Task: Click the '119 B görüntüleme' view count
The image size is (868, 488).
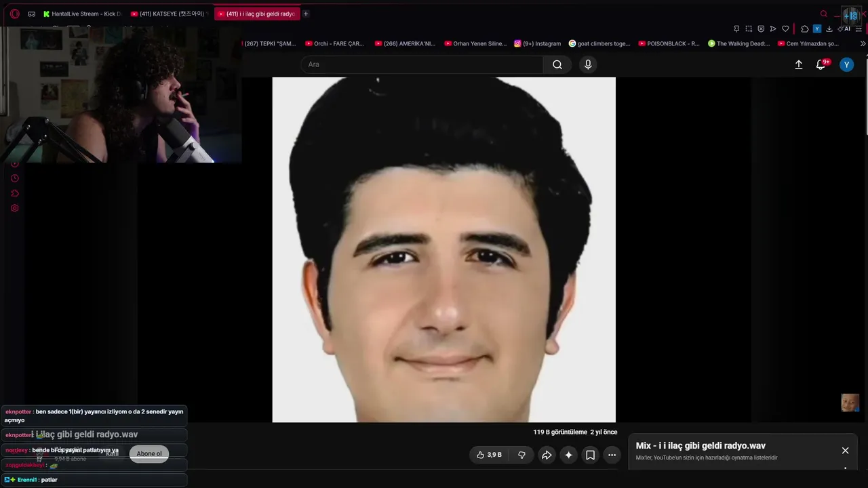Action: point(560,432)
